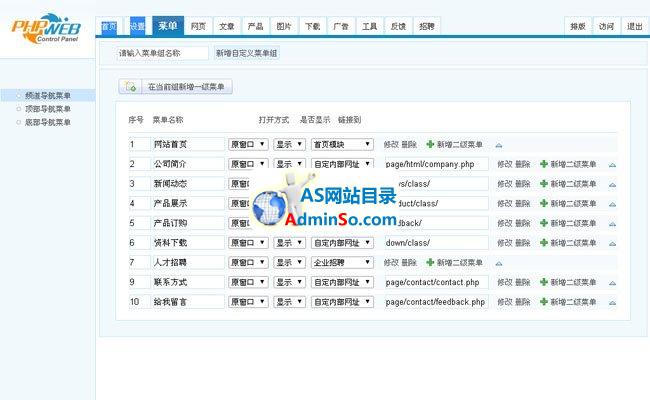Screen dimensions: 650x400
Task: Click the green plus icon in the 公司简介 row
Action: 544,164
